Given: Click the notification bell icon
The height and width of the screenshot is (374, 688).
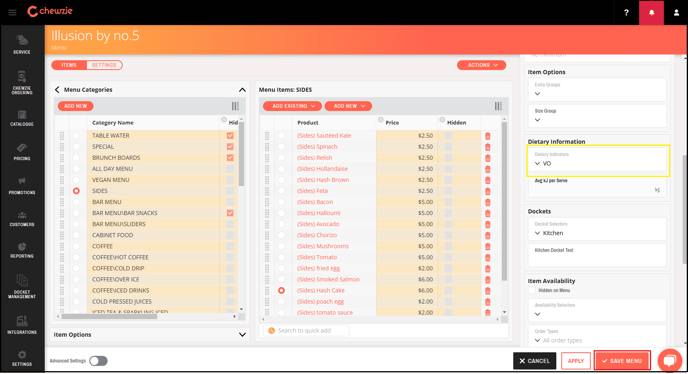Looking at the screenshot, I should pyautogui.click(x=651, y=13).
